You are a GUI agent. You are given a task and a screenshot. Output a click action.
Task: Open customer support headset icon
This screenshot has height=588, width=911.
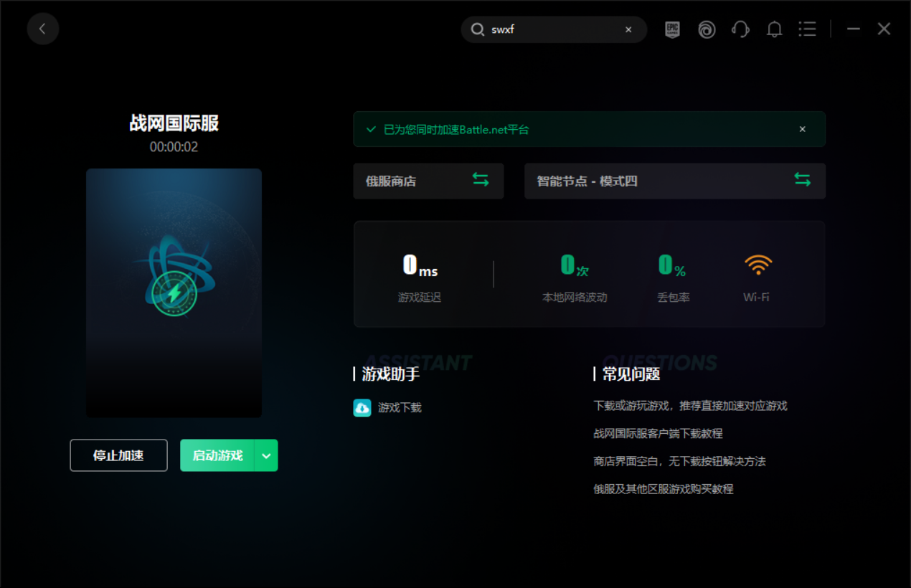coord(740,29)
